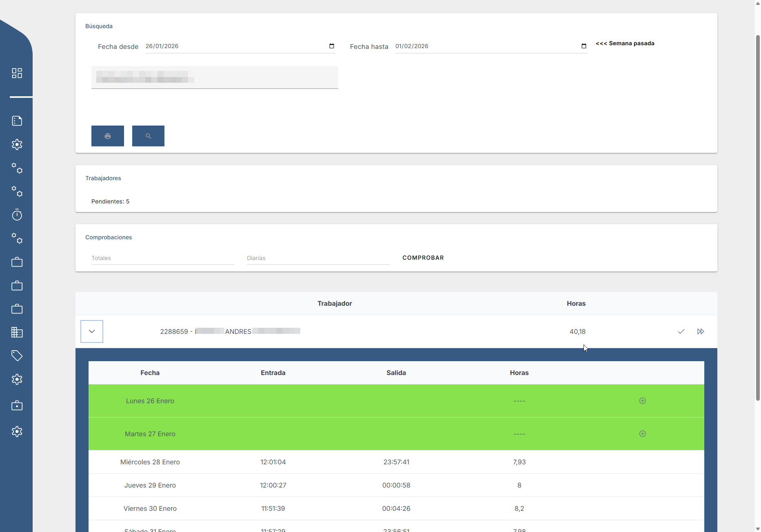761x532 pixels.
Task: Click the print button
Action: [x=108, y=136]
